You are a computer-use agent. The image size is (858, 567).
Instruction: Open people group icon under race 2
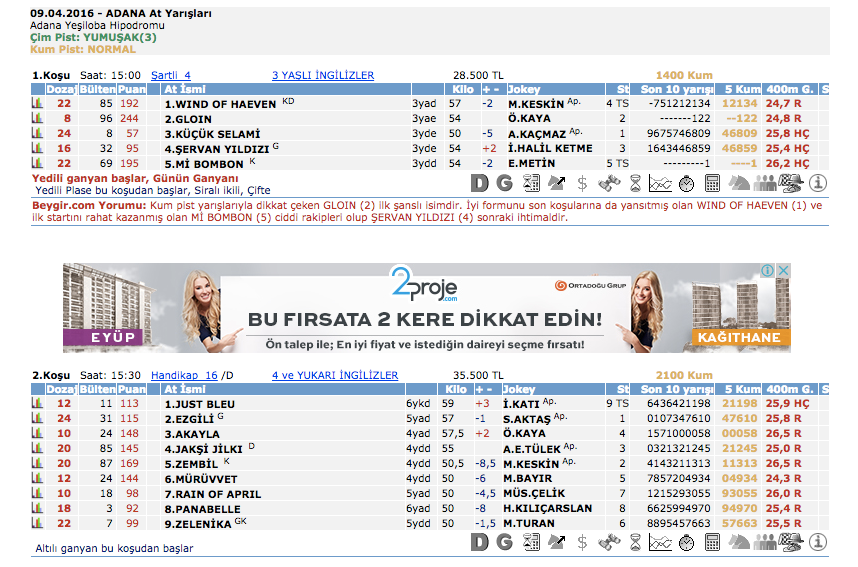click(x=765, y=542)
